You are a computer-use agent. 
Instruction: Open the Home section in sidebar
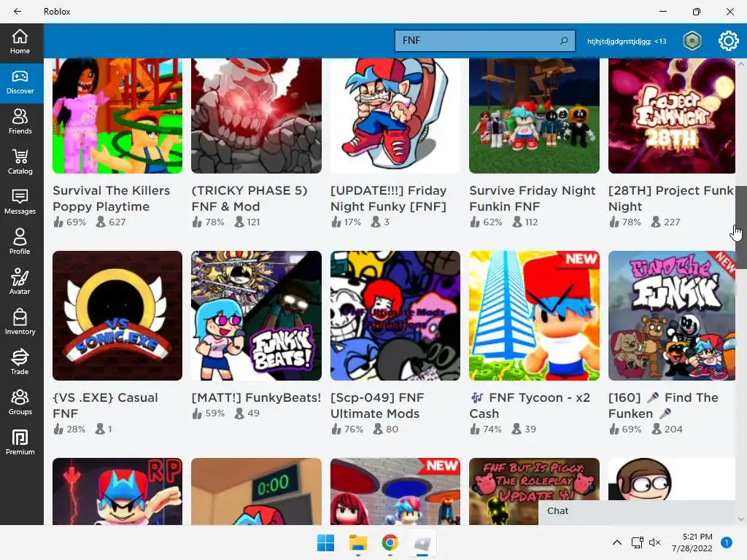[20, 42]
